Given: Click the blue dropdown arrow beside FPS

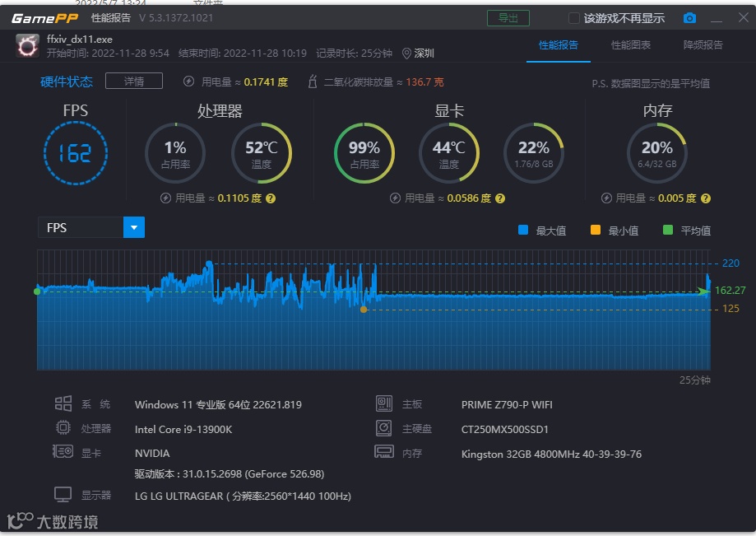Looking at the screenshot, I should coord(134,227).
